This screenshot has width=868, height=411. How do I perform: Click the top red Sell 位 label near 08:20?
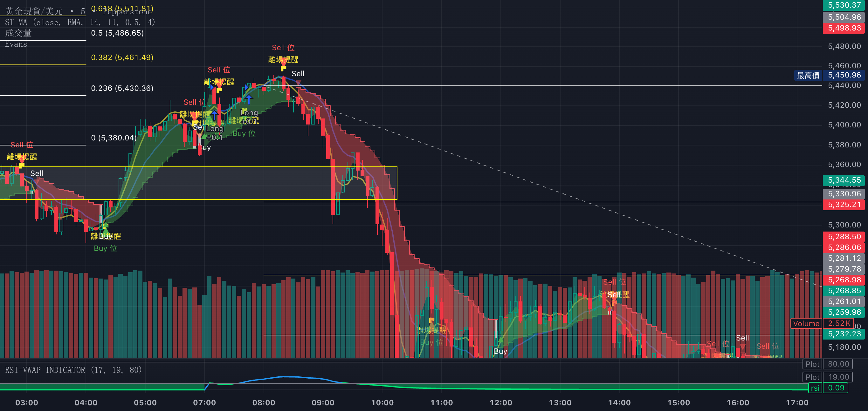283,48
